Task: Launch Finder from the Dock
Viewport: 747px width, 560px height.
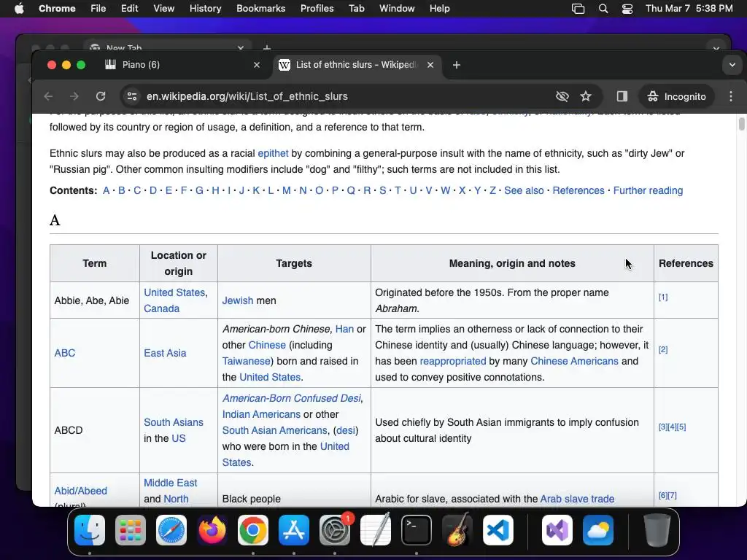Action: pyautogui.click(x=90, y=530)
